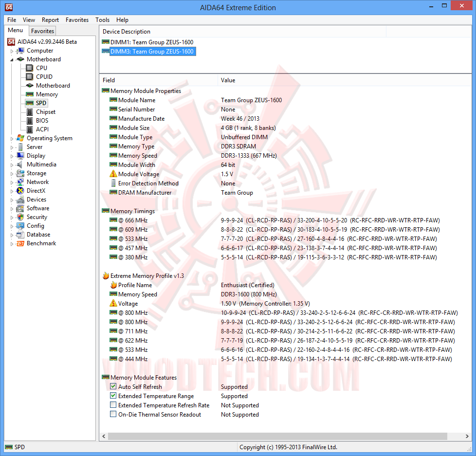The width and height of the screenshot is (476, 456).
Task: Switch to the Menu tab
Action: click(16, 30)
